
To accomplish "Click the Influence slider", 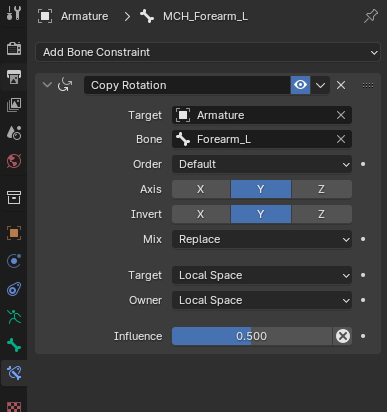I will coord(252,336).
